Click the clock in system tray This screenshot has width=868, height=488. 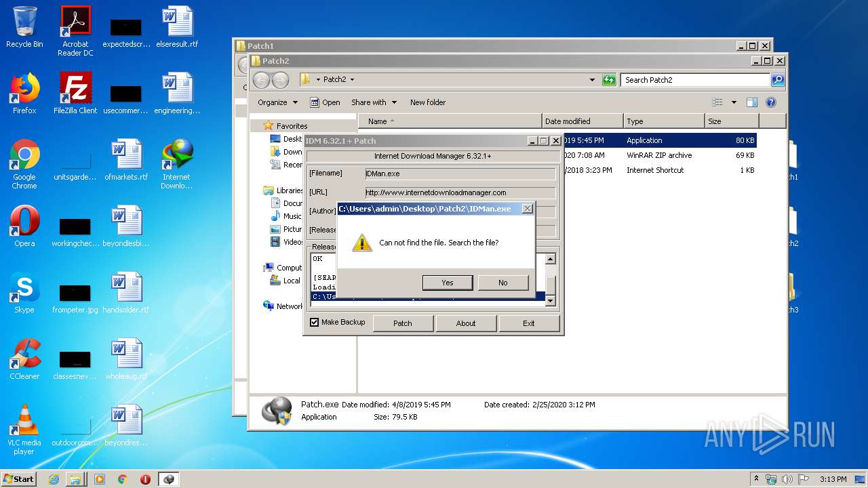833,479
